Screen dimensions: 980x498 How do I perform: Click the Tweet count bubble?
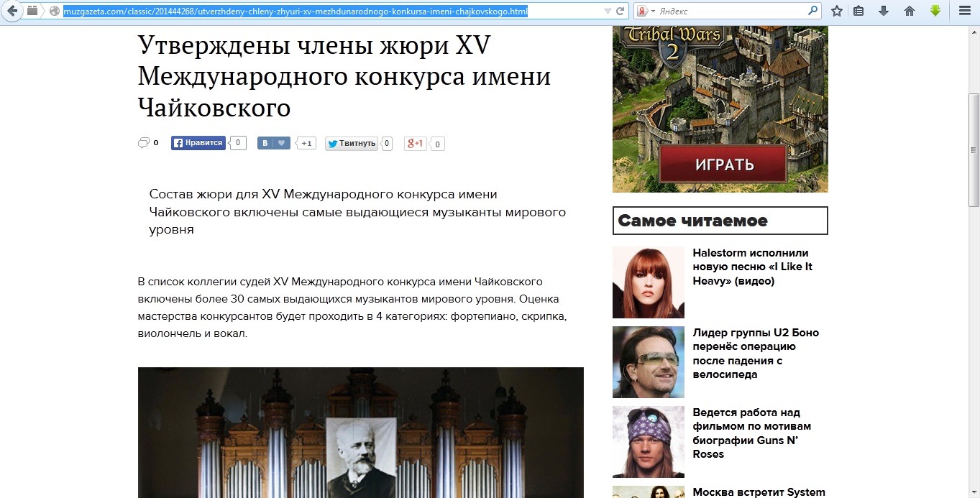(x=387, y=143)
